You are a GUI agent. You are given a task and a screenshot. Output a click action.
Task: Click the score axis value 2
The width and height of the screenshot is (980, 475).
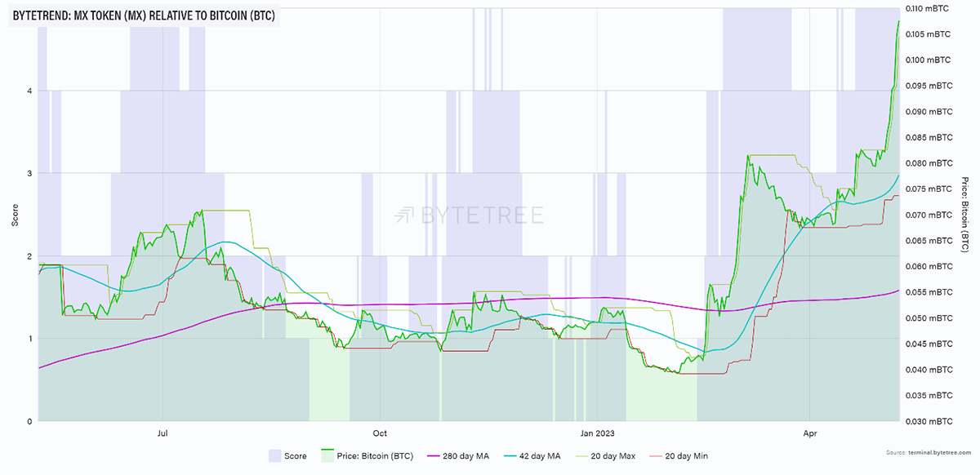click(x=29, y=256)
